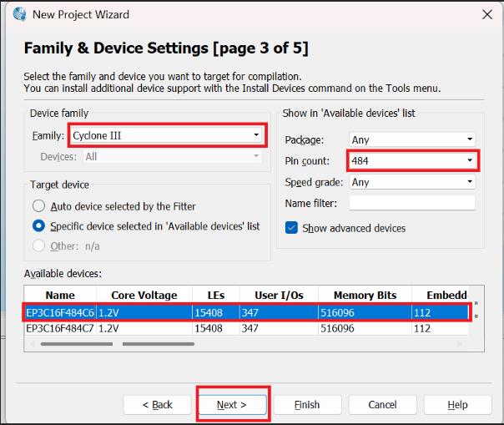Select Auto device selected by the Fitter
The width and height of the screenshot is (504, 425).
38,206
